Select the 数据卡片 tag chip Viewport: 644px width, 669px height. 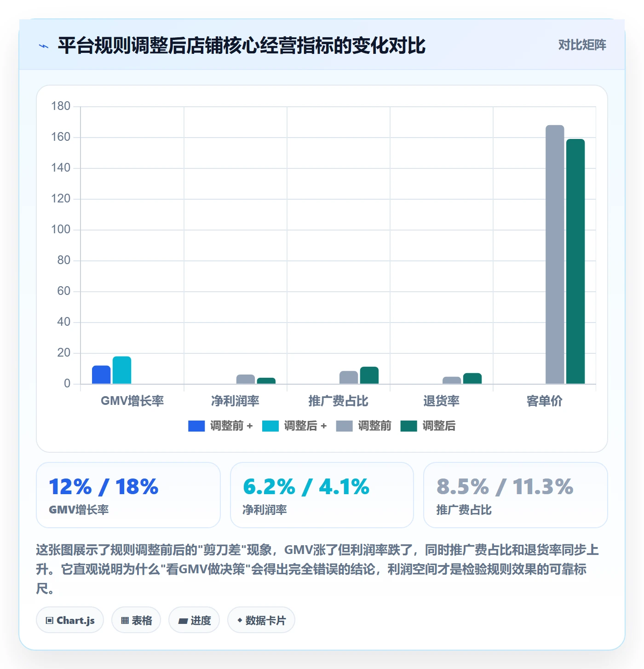tap(261, 620)
